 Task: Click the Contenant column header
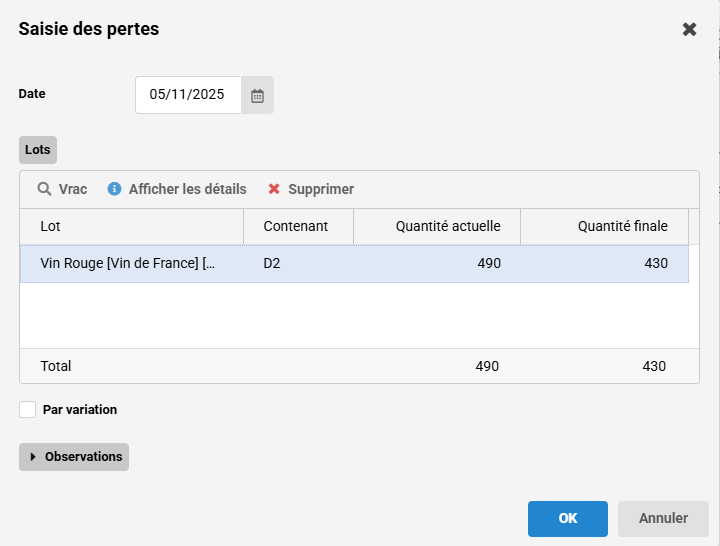298,226
